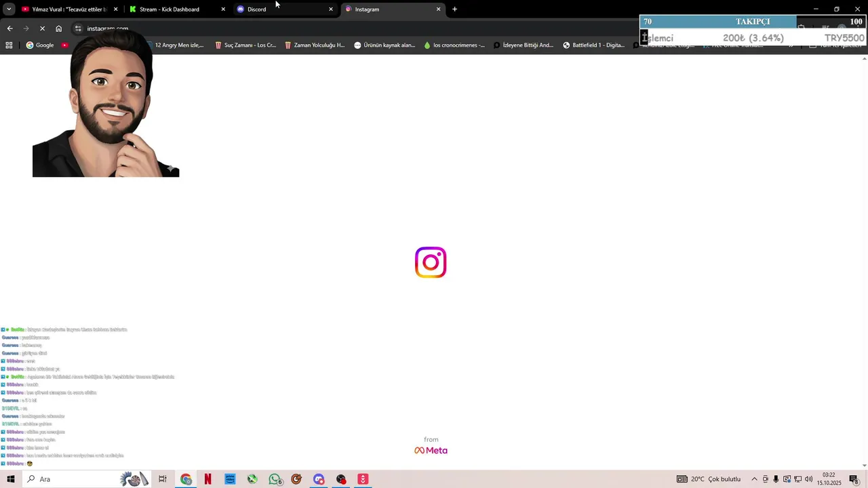Open the green taskbar app after the blue one
The image size is (868, 488).
pos(252,479)
